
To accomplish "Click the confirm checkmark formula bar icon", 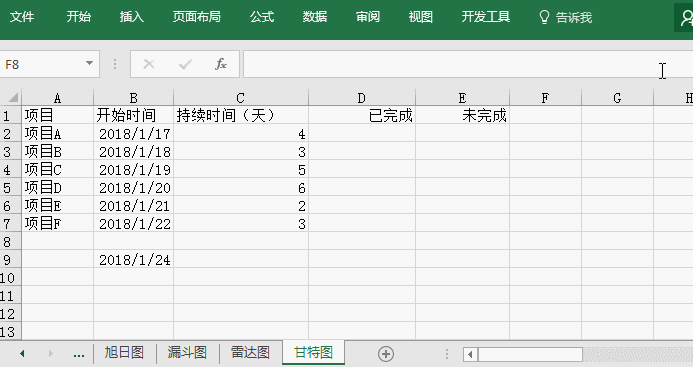I will click(x=185, y=65).
